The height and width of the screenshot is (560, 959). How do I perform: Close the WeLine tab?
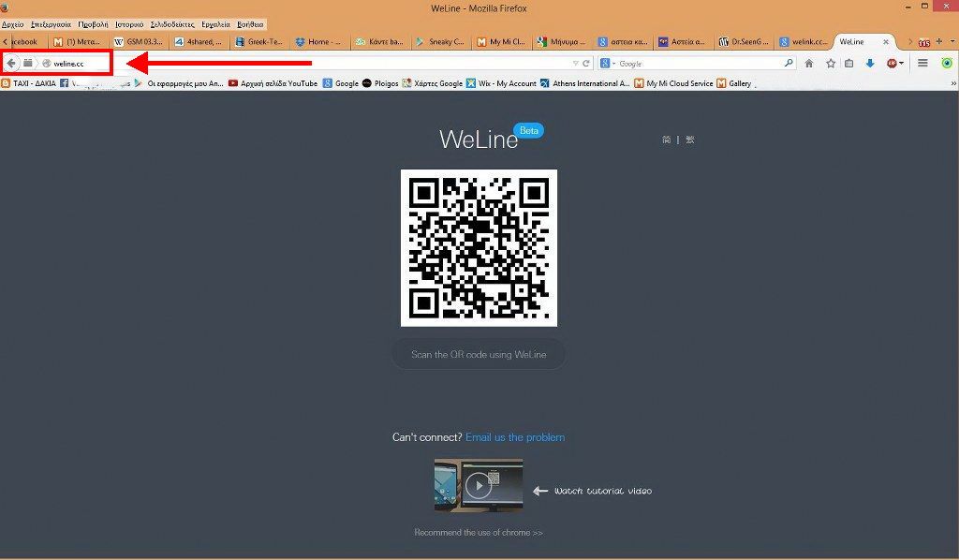point(886,41)
